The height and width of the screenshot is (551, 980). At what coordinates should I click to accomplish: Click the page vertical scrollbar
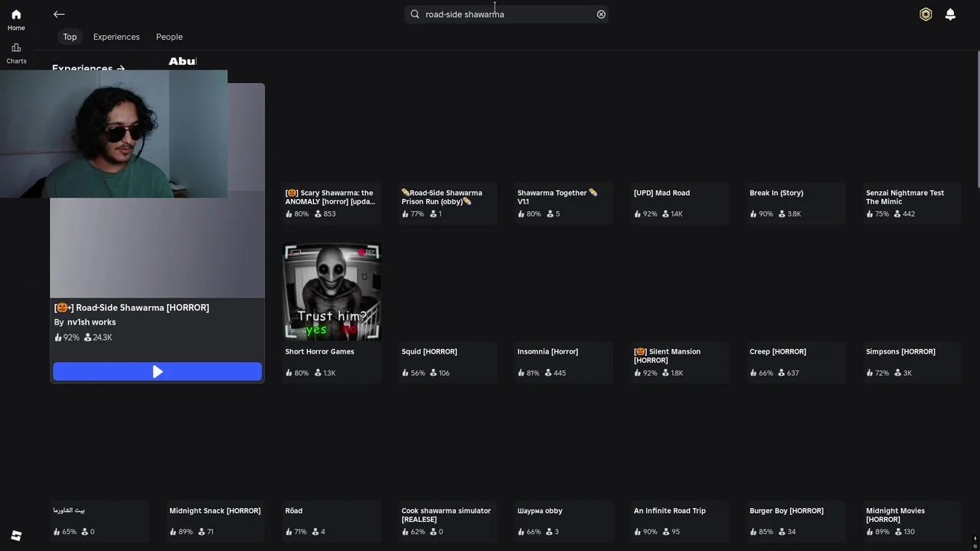pyautogui.click(x=977, y=119)
